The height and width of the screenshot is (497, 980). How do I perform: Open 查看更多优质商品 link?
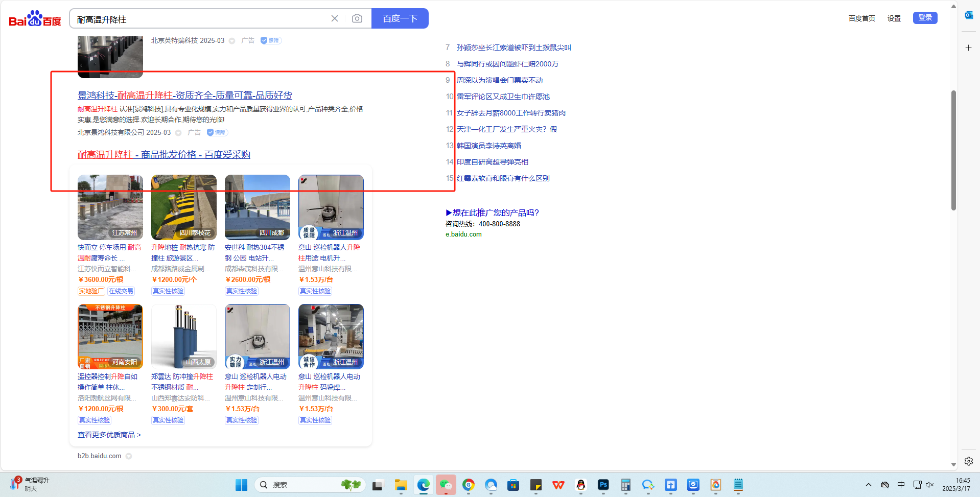click(x=109, y=435)
